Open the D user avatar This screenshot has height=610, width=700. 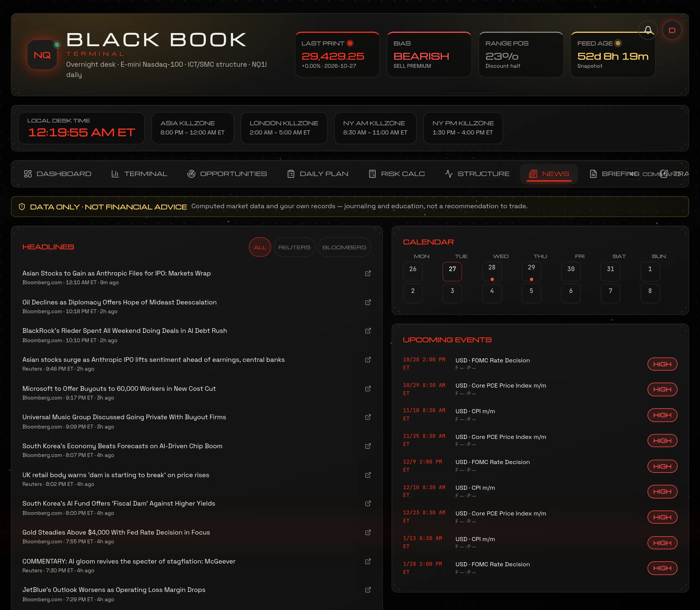[x=672, y=30]
